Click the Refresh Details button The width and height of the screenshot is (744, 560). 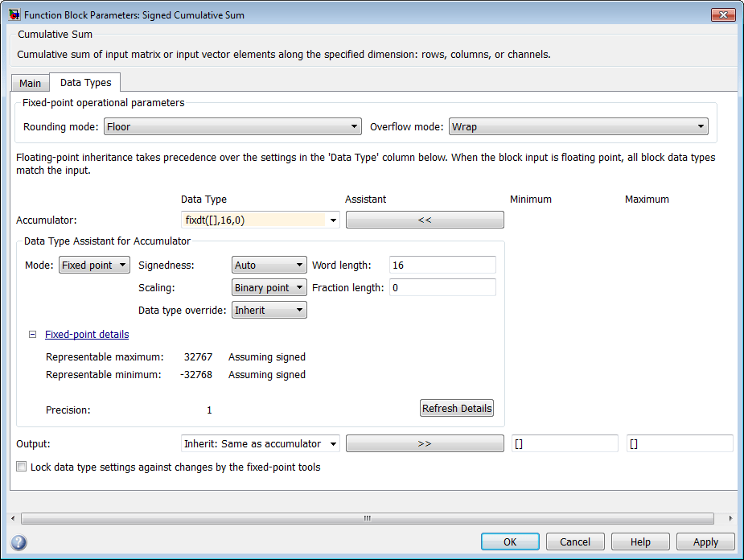coord(457,408)
